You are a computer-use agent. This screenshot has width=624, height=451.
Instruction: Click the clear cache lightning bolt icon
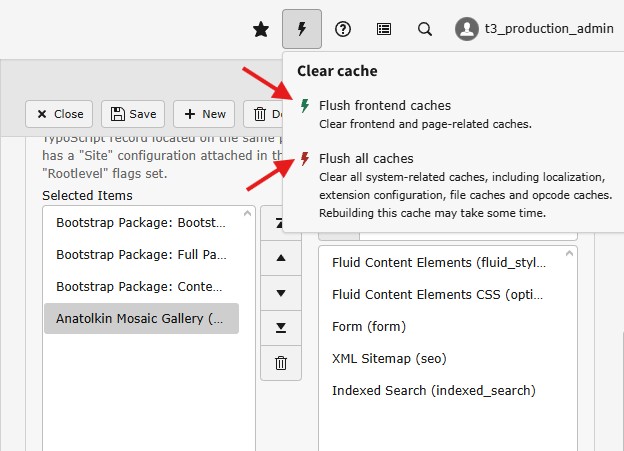coord(302,29)
